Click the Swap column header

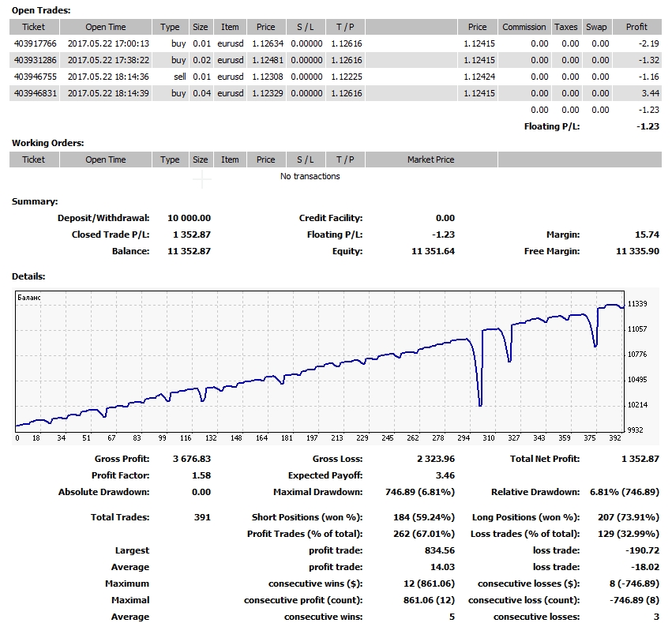coord(596,27)
